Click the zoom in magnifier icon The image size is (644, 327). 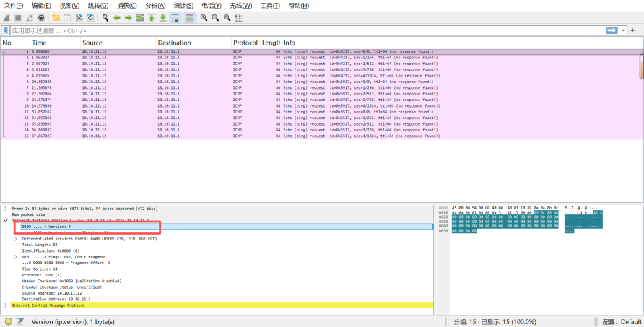(x=204, y=17)
